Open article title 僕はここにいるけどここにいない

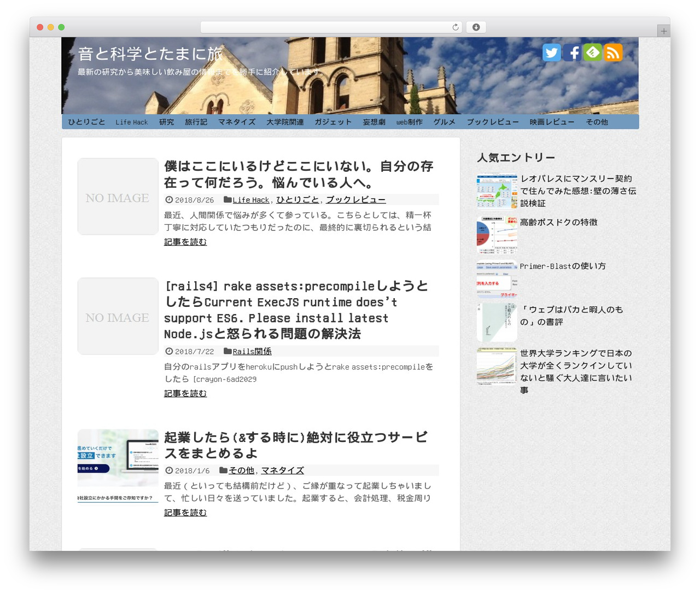(x=299, y=174)
